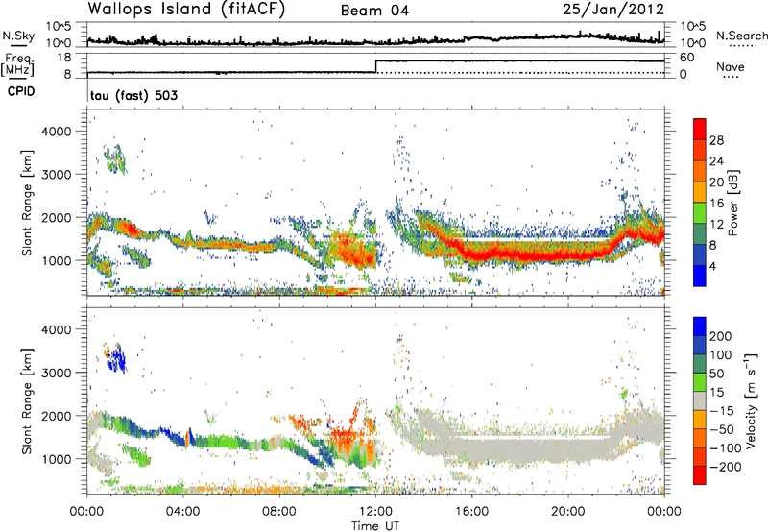Click the 1000 tick of the velocity panel
This screenshot has height=532, width=768.
(x=56, y=459)
